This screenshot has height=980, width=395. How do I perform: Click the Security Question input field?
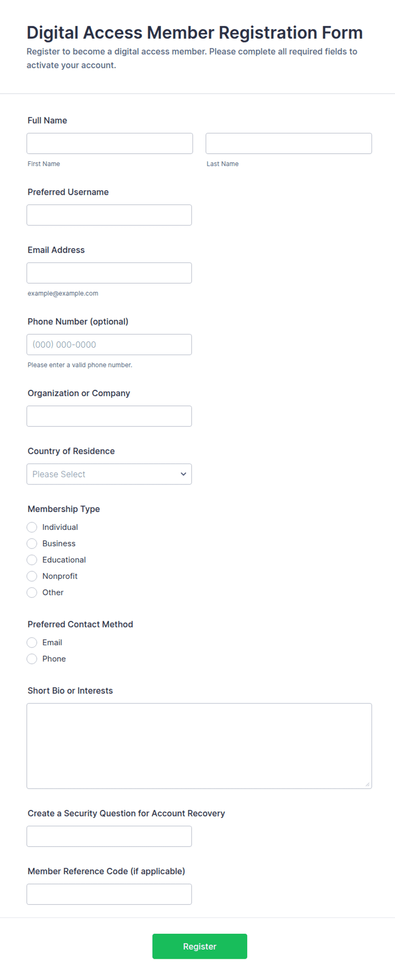(x=109, y=836)
